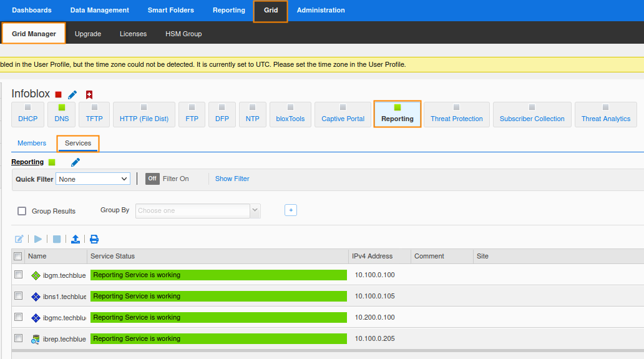This screenshot has height=359, width=644.
Task: Click the Edit selected member toolbar icon
Action: coord(19,239)
